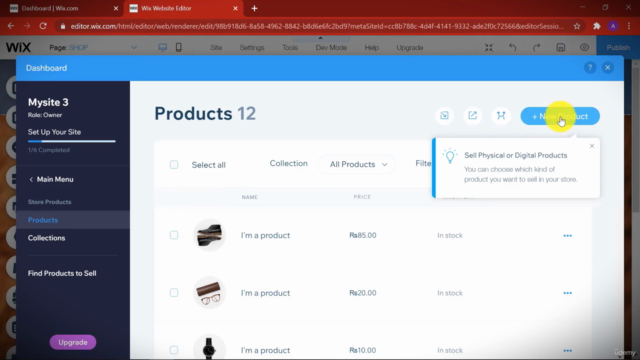This screenshot has height=360, width=640.
Task: Click the Filter option
Action: pyautogui.click(x=423, y=163)
